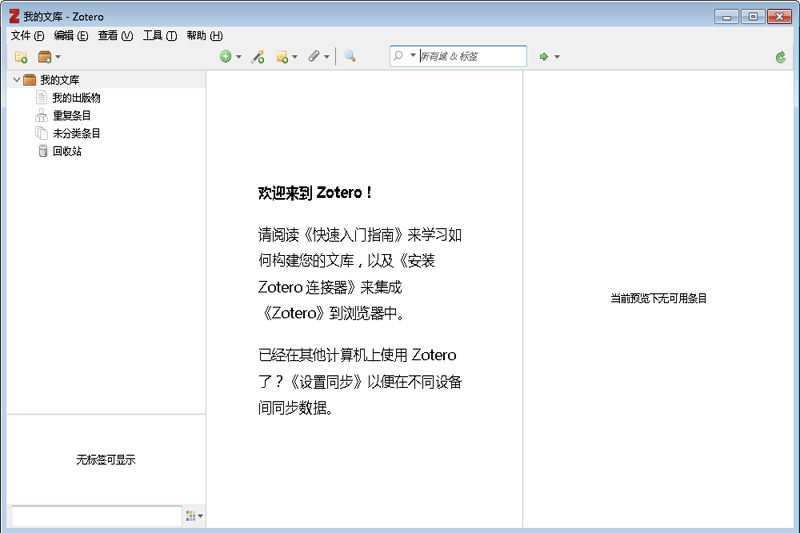Click the Add Attachment paperclip icon
Image resolution: width=800 pixels, height=533 pixels.
(314, 56)
